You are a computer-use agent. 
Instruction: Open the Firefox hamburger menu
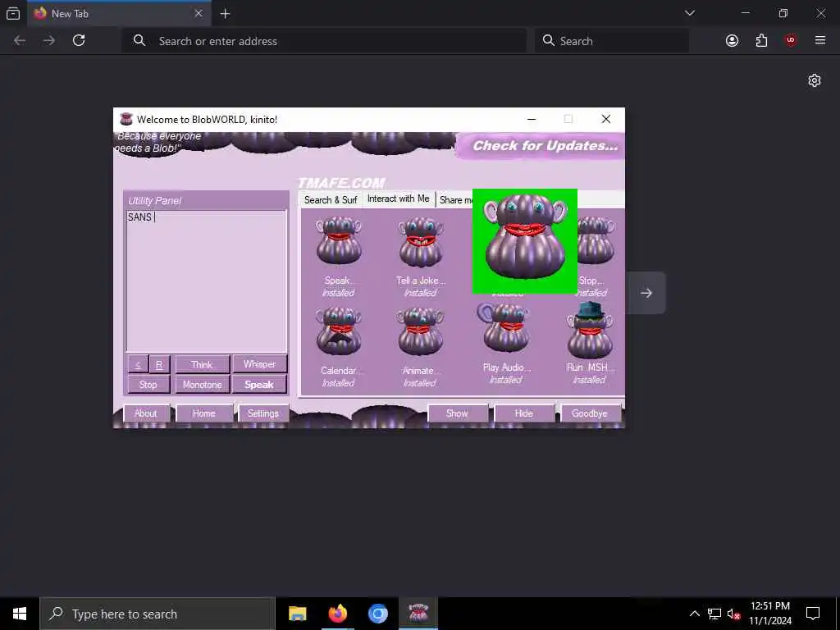(x=820, y=41)
